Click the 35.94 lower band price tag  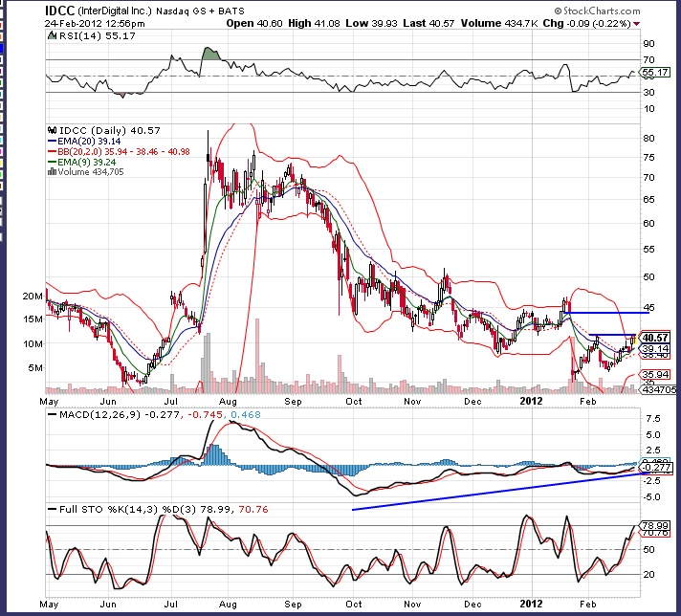tap(655, 374)
